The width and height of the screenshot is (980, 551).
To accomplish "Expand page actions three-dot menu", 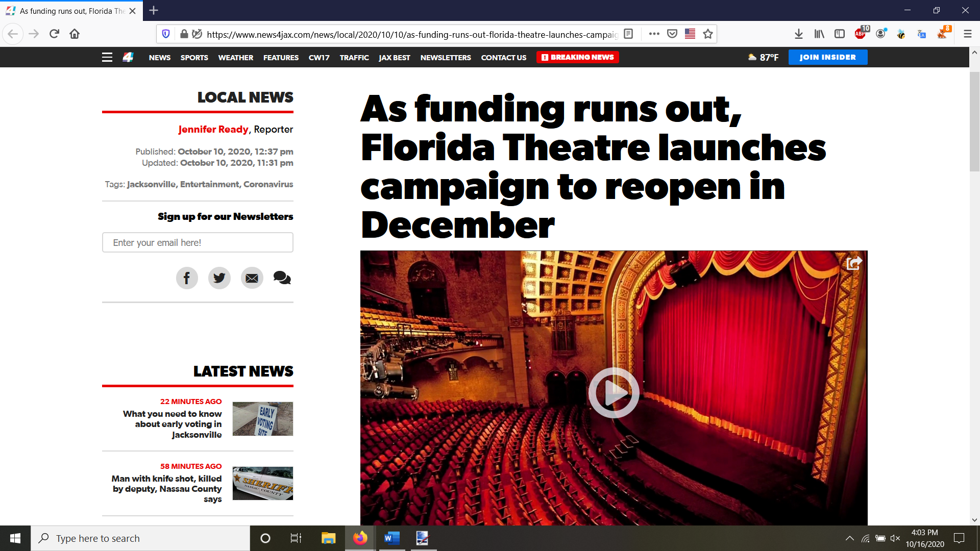I will click(x=654, y=34).
